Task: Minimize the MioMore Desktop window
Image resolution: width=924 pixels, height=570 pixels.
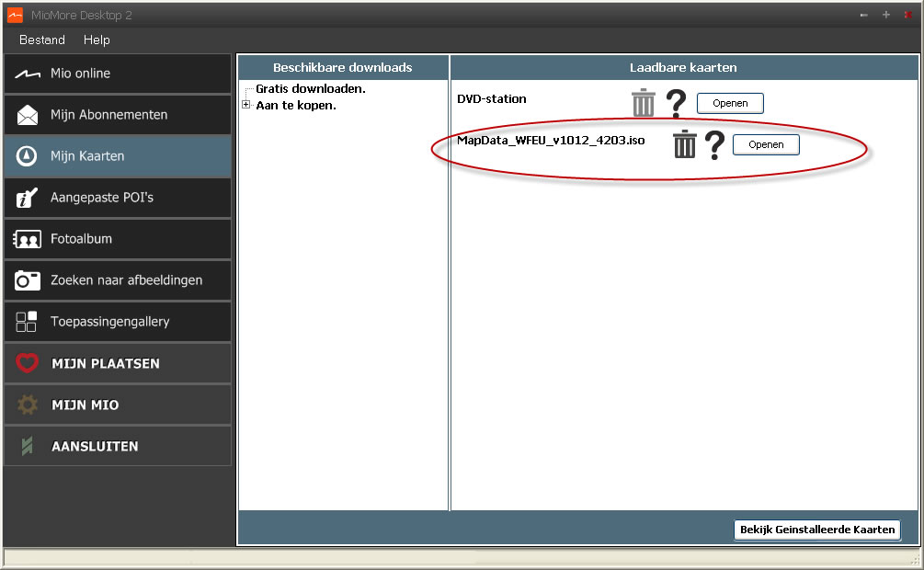Action: [x=864, y=15]
